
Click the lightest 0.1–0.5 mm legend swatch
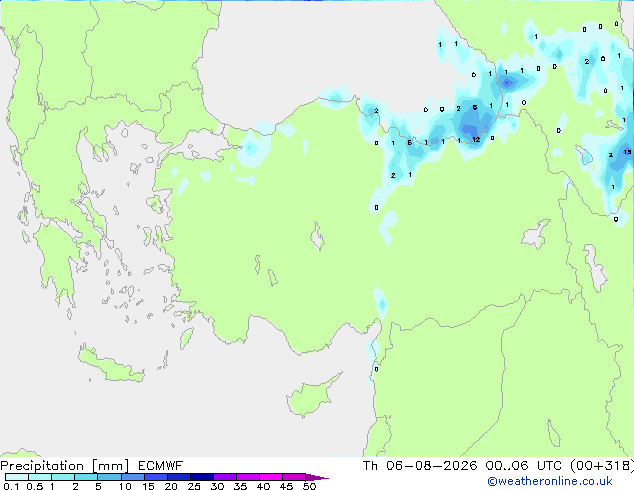pos(17,477)
